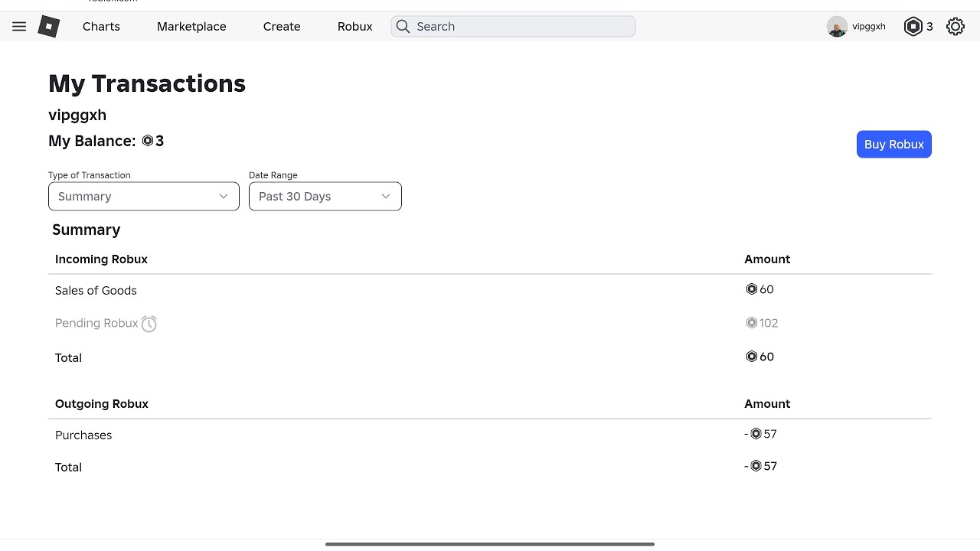Viewport: 980px width, 551px height.
Task: Click the Pending Robux clock icon
Action: coord(149,324)
